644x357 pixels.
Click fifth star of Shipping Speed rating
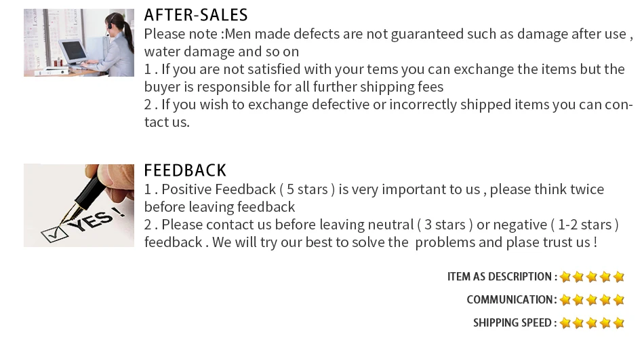click(x=619, y=323)
